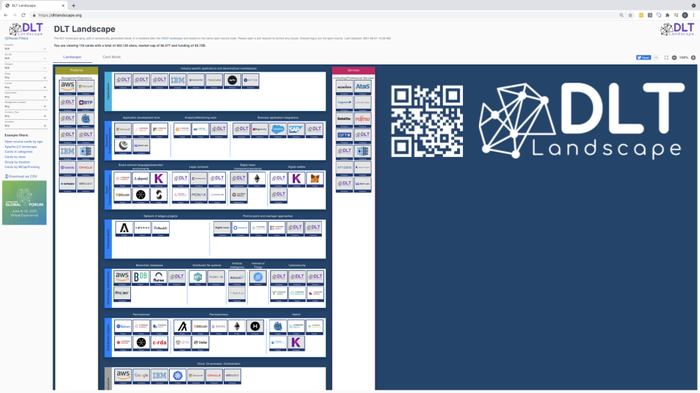
Task: Open 'Cards by stars' example filter
Action: 15,157
